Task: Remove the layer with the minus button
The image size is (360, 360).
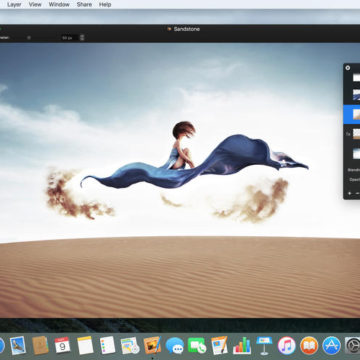Action: pyautogui.click(x=357, y=193)
